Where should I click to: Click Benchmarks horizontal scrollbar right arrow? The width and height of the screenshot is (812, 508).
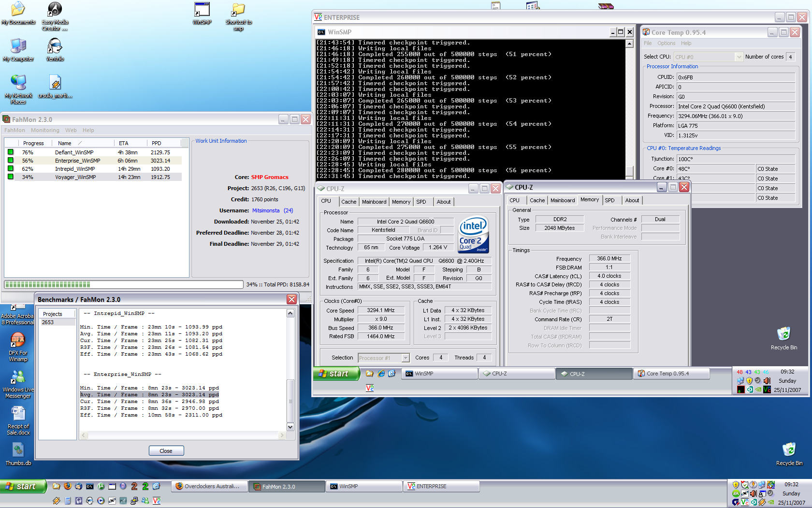click(282, 435)
